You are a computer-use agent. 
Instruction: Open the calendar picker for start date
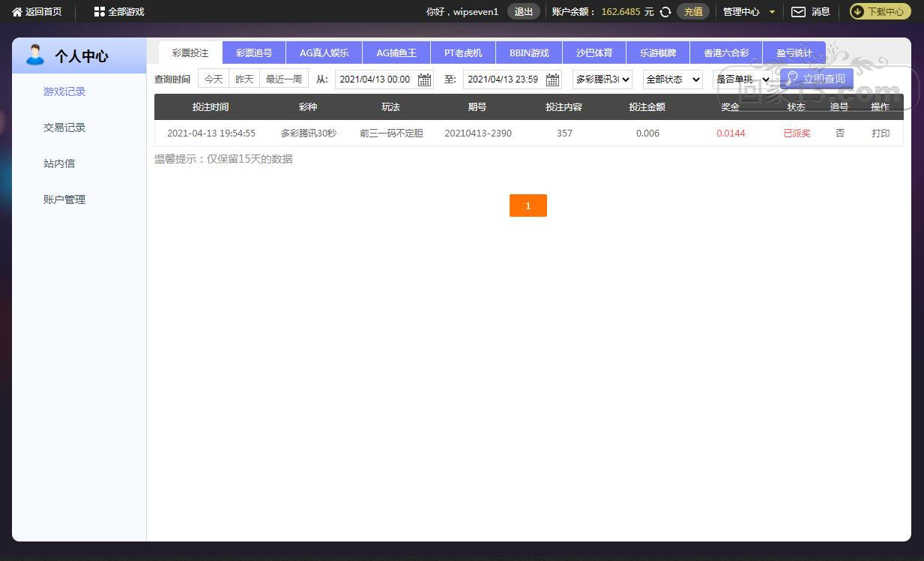[x=424, y=79]
